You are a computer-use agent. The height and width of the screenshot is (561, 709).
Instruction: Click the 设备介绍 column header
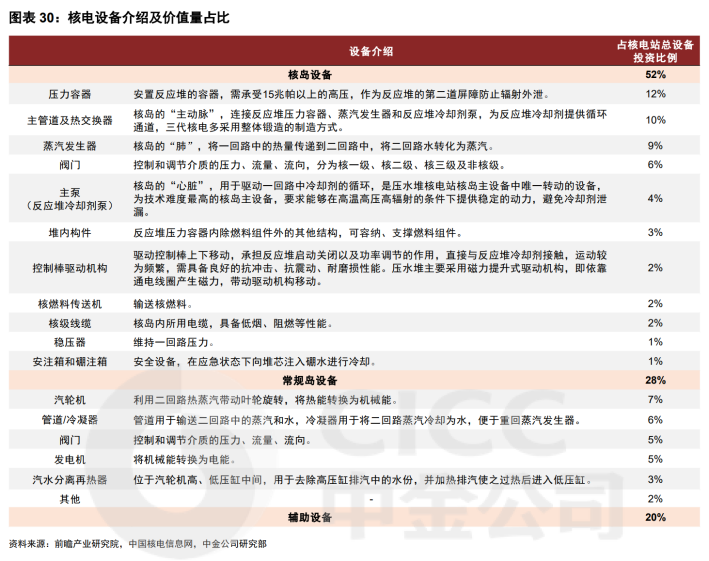coord(371,52)
